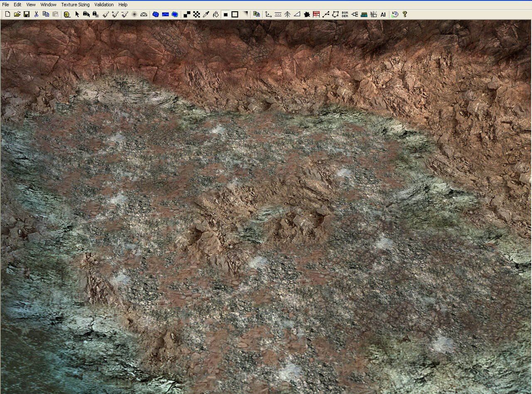Pick the checkerboard texture tile tool
The image size is (532, 394).
click(x=197, y=14)
